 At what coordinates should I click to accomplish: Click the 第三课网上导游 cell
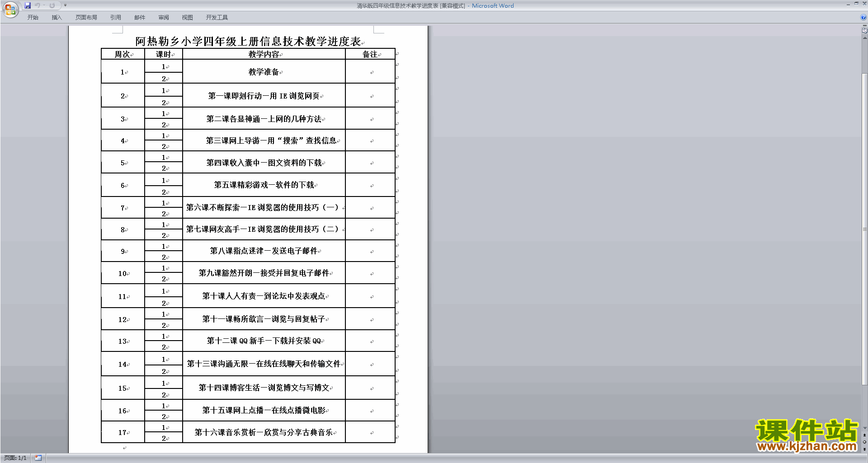point(264,140)
